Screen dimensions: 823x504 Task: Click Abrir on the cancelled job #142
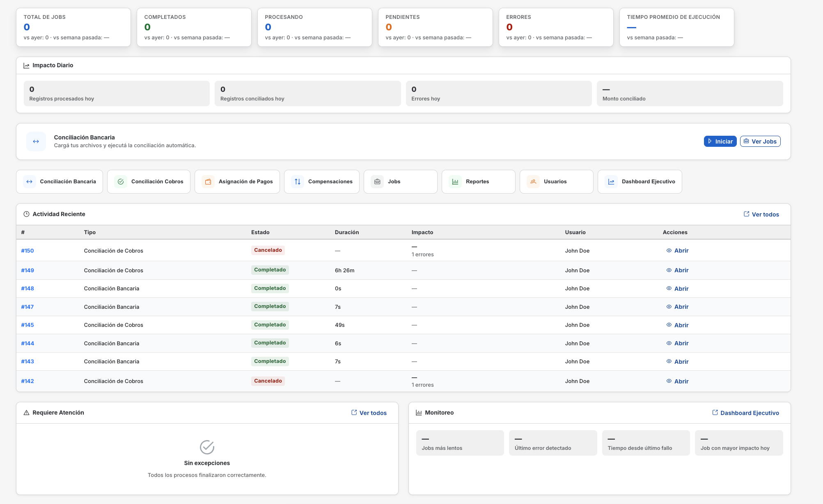pyautogui.click(x=681, y=381)
